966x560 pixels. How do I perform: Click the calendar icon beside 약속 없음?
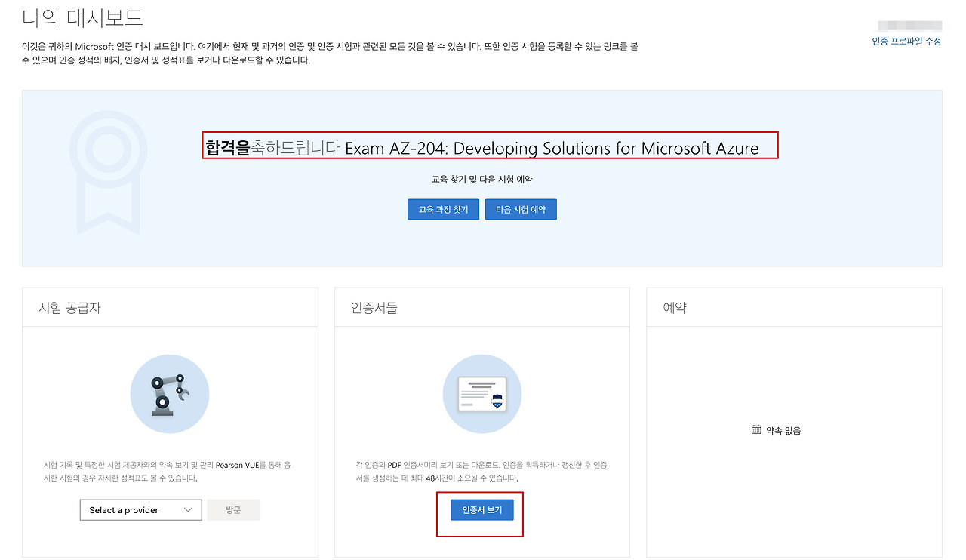coord(756,429)
